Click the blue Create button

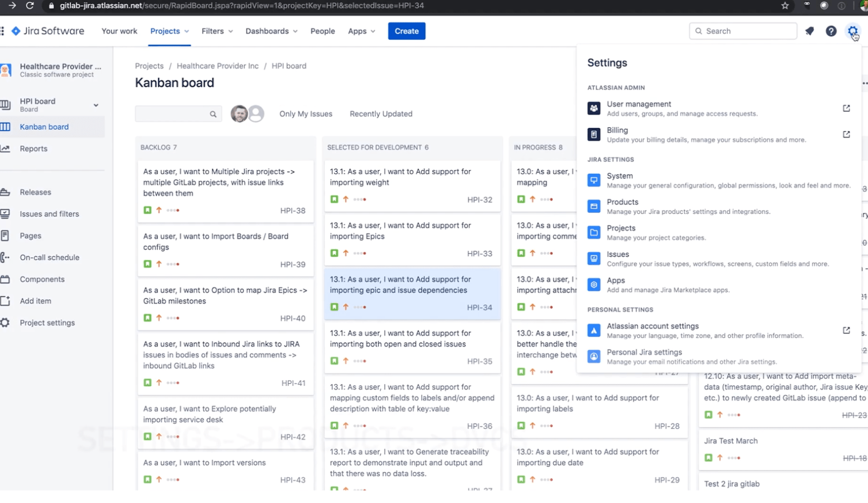pos(406,31)
